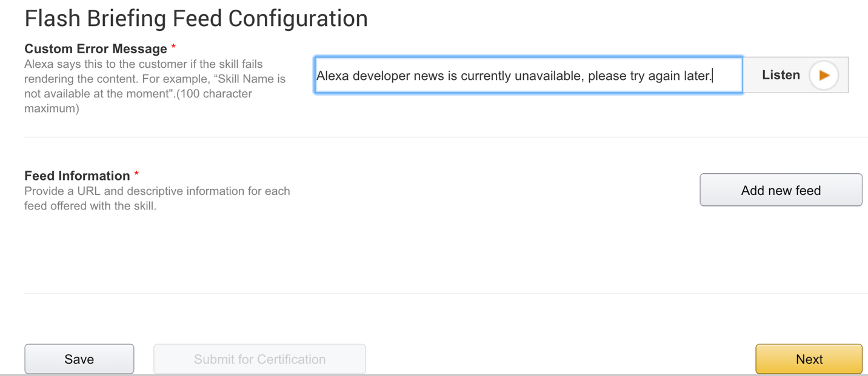Save the feed configuration
The height and width of the screenshot is (376, 868).
pyautogui.click(x=79, y=359)
